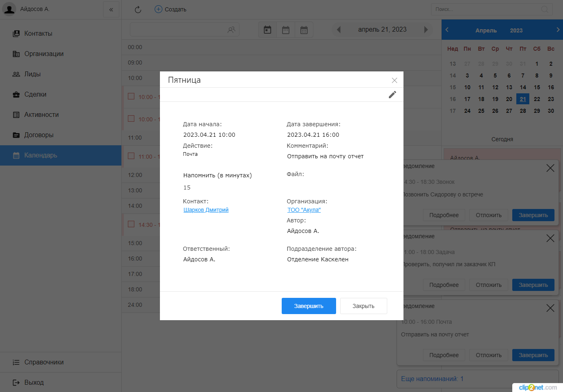Click the Создать plus button
The height and width of the screenshot is (392, 563).
click(x=170, y=9)
